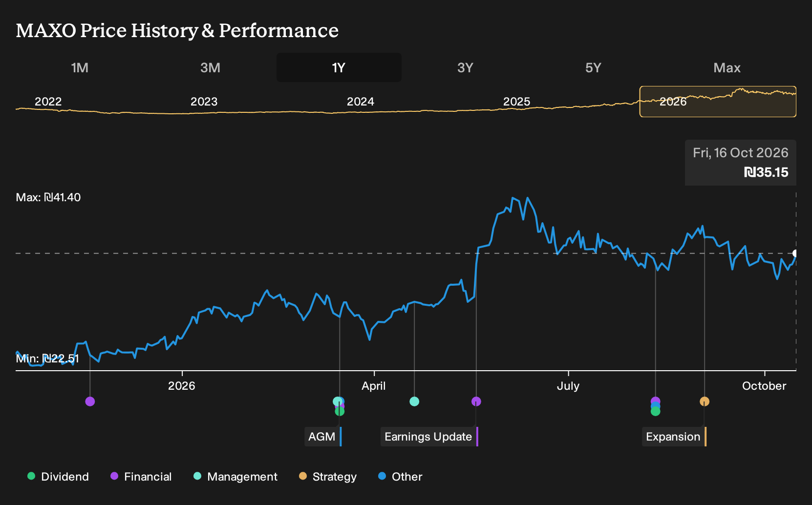
Task: Click the orange Strategy dot above Expansion
Action: (x=705, y=401)
